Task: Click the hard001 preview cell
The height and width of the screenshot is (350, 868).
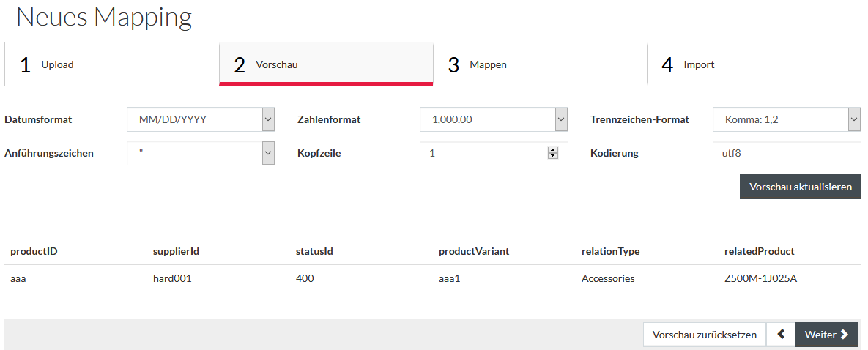Action: pyautogui.click(x=172, y=278)
